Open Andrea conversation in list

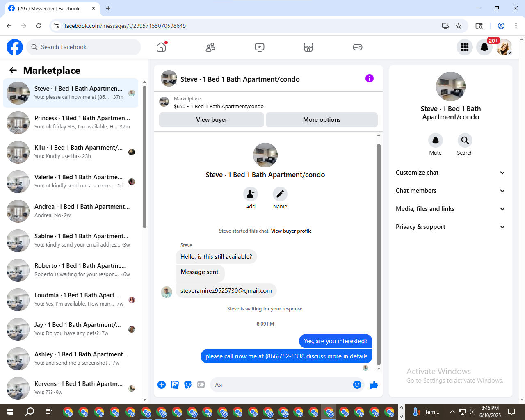71,211
